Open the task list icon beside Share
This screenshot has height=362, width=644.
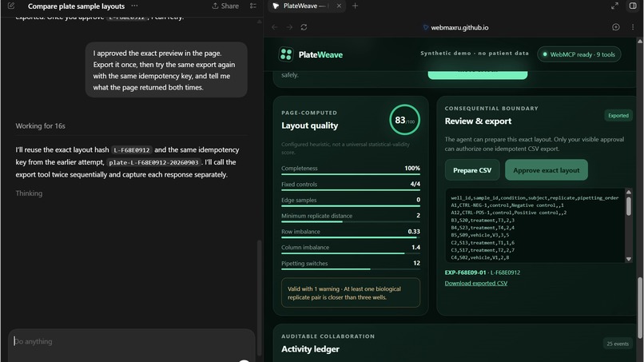[253, 6]
